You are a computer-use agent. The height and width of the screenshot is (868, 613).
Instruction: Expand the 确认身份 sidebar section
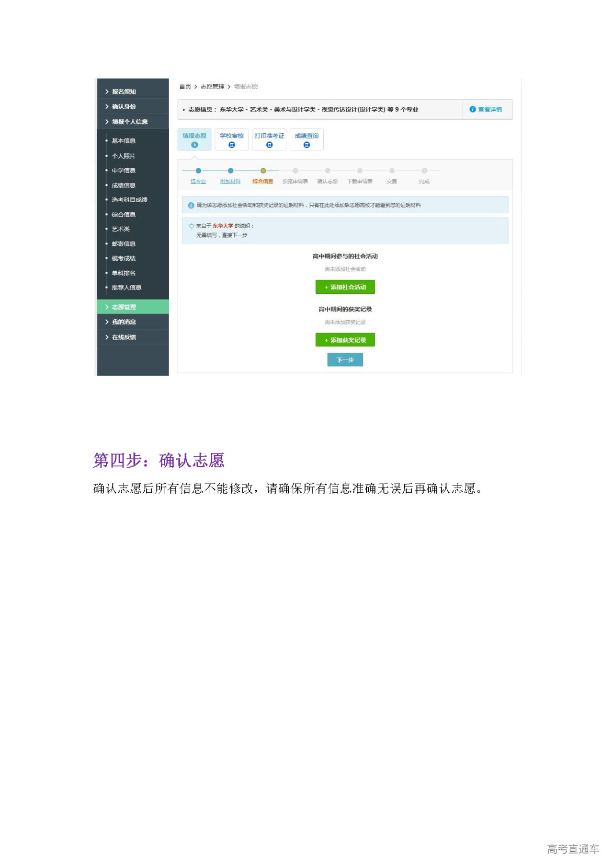124,106
